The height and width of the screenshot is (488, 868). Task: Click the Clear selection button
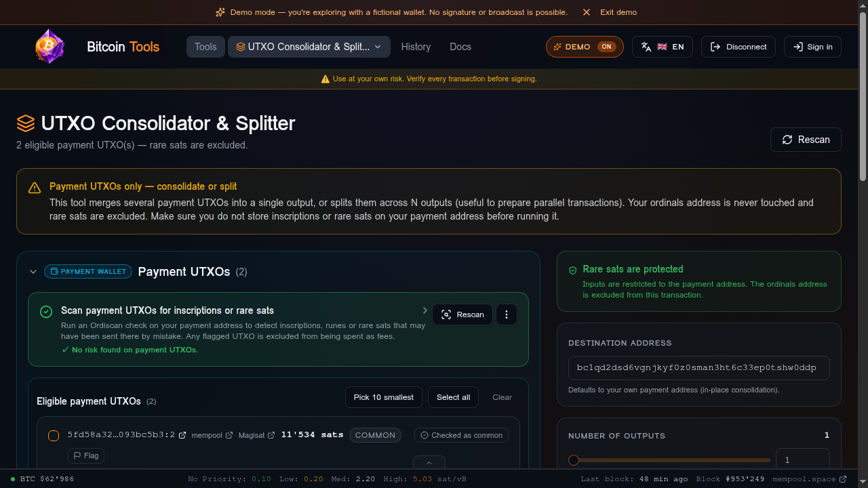(x=502, y=397)
